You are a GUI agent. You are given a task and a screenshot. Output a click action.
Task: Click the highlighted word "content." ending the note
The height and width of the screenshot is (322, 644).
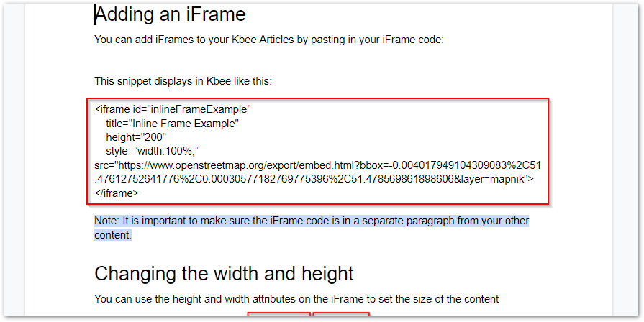113,234
